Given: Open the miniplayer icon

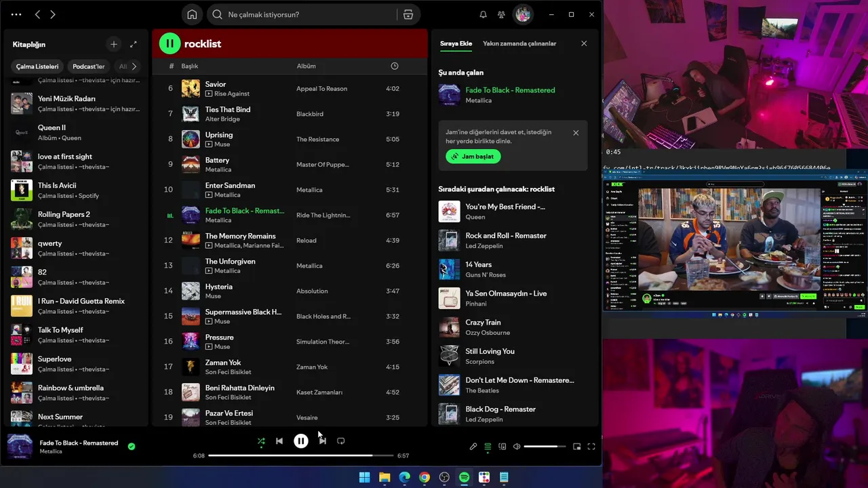Looking at the screenshot, I should click(577, 447).
